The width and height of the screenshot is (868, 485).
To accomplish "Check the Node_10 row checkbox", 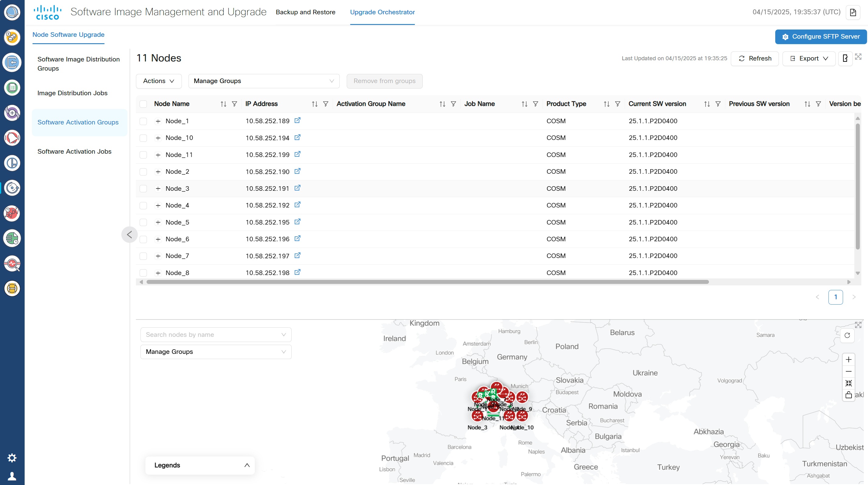I will point(143,138).
